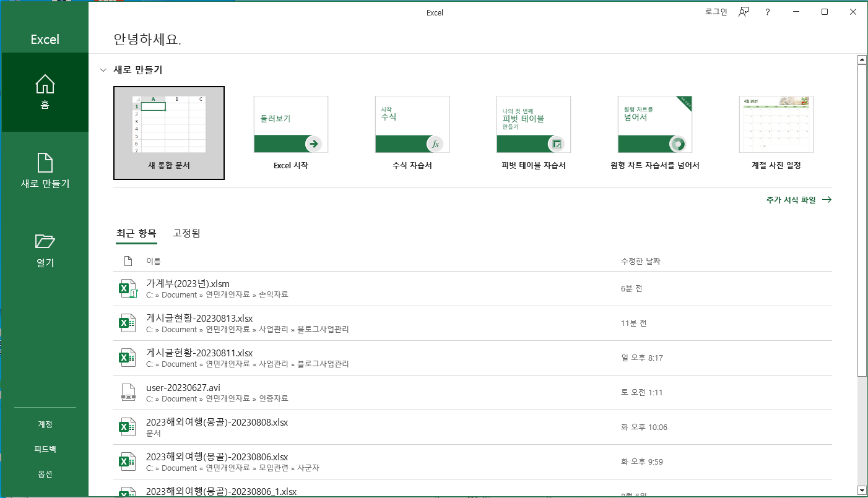Click the 11분 전 modified time
868x498 pixels.
(633, 324)
